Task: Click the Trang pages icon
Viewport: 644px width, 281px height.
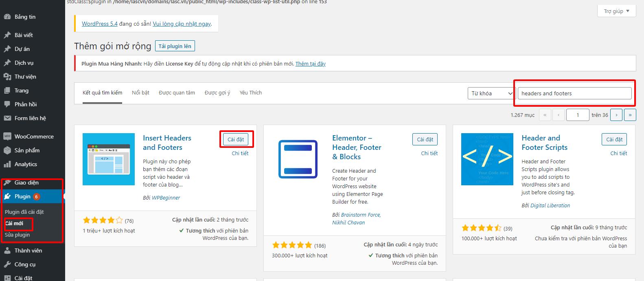Action: 7,90
